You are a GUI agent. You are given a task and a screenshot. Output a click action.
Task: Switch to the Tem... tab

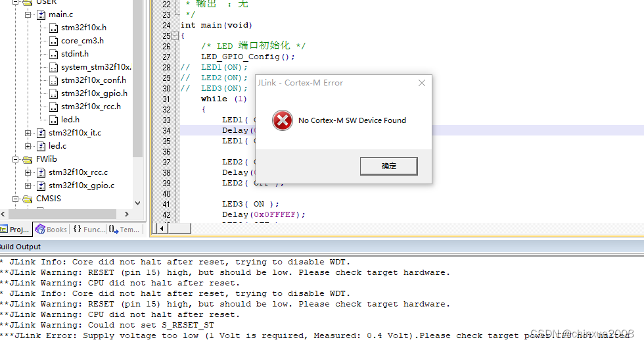(x=124, y=230)
